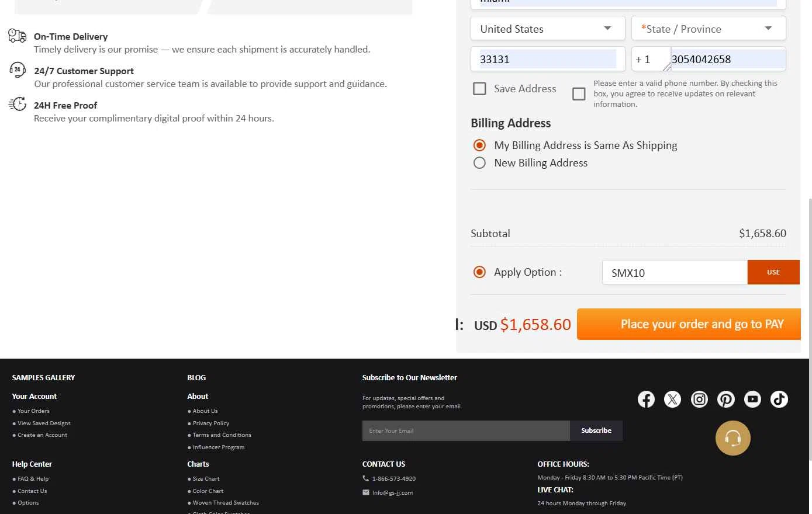Select the New Billing Address radio option

pyautogui.click(x=479, y=163)
